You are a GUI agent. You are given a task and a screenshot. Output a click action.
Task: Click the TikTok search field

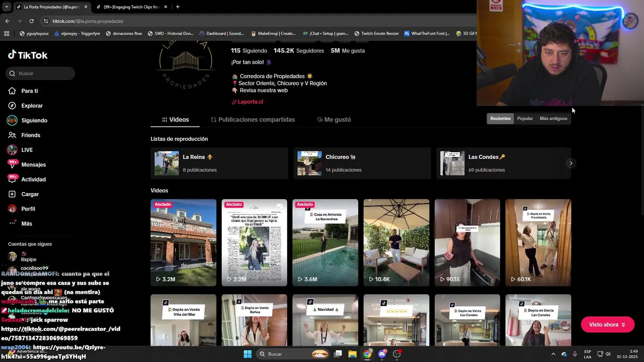click(x=41, y=73)
